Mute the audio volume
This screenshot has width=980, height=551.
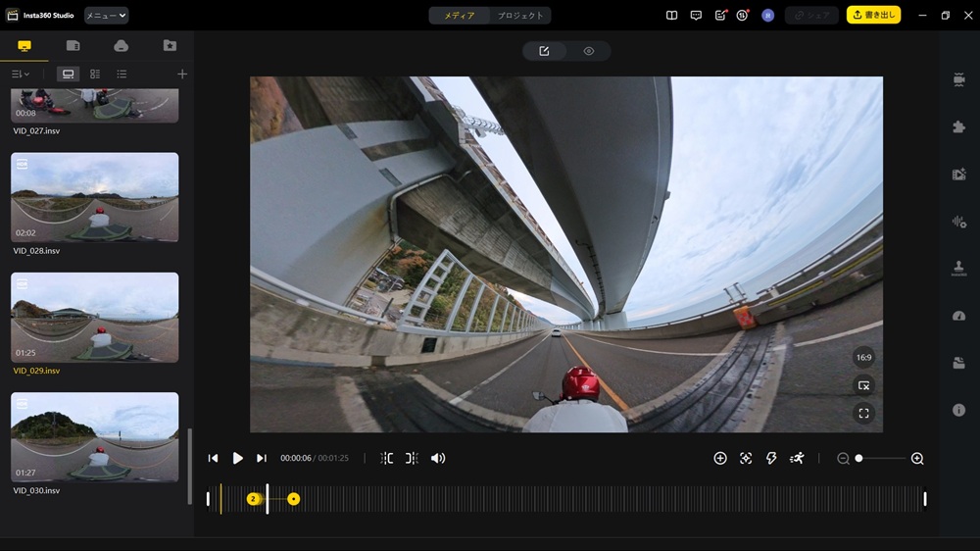[x=438, y=459]
